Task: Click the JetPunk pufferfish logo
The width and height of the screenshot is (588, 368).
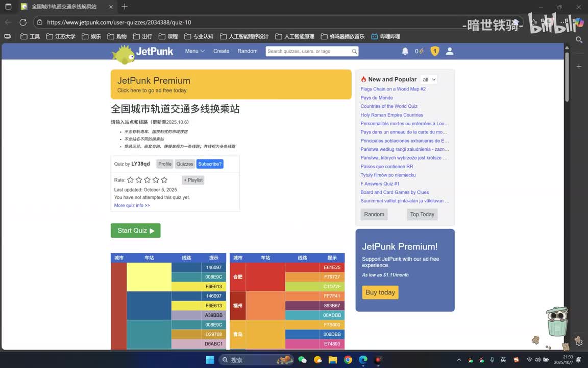Action: 124,55
